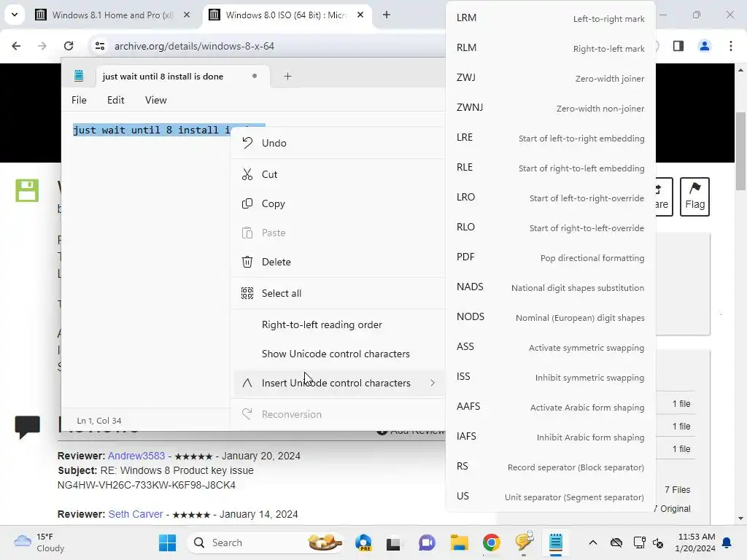This screenshot has width=747, height=560.
Task: Insert PDF Pop directional formatting
Action: tap(550, 257)
